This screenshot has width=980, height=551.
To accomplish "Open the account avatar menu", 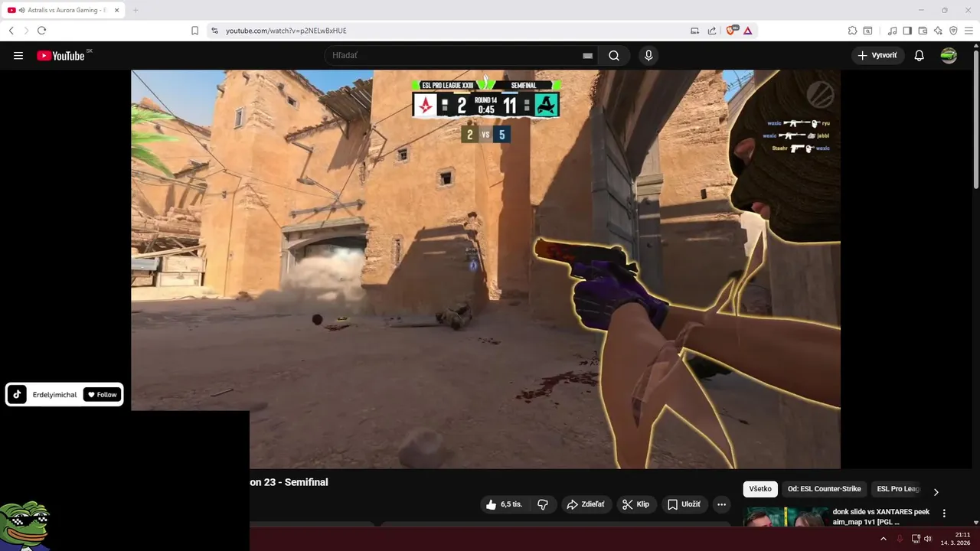I will point(949,56).
